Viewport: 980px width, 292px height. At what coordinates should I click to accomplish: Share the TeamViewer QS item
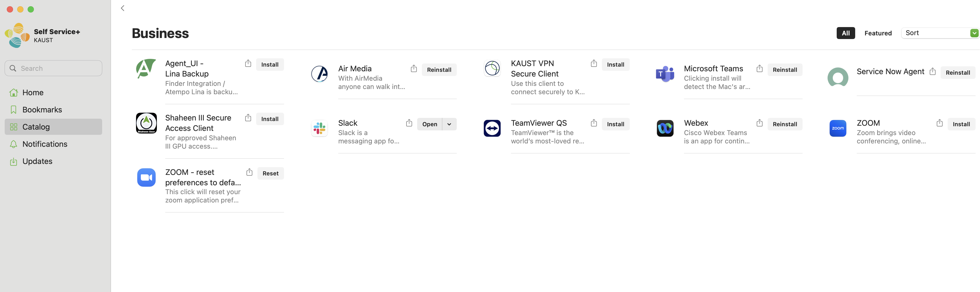click(x=594, y=123)
